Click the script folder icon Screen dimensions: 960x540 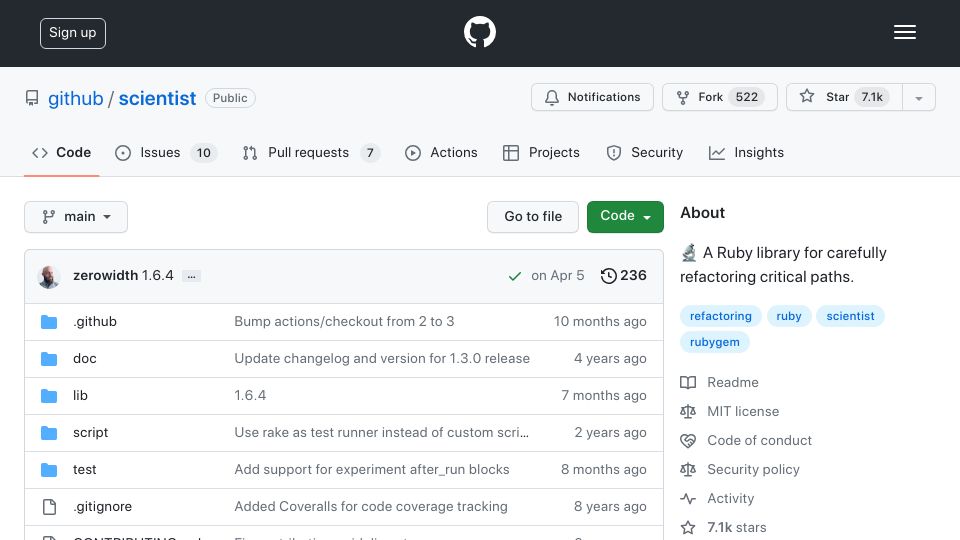[x=49, y=433]
